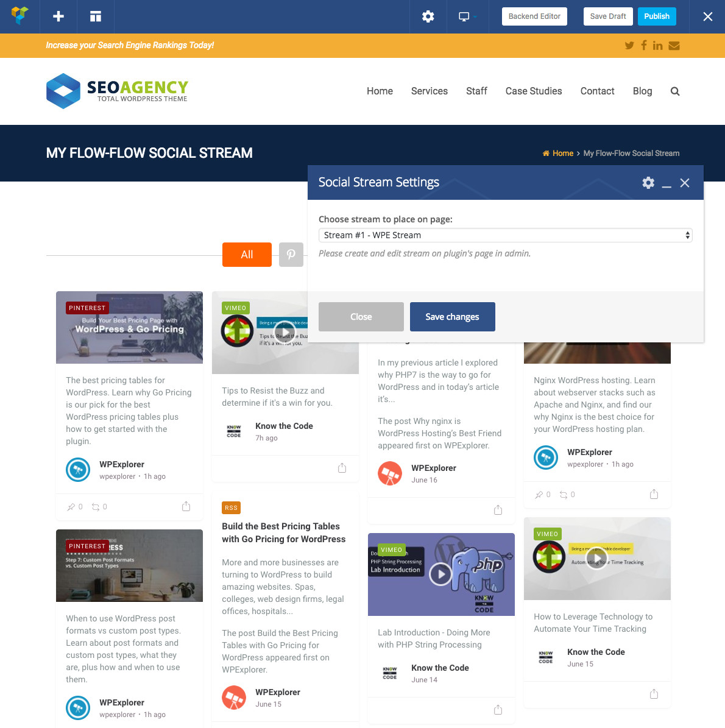The image size is (725, 728).
Task: Click pin count on Go Pricing post
Action: click(x=75, y=506)
